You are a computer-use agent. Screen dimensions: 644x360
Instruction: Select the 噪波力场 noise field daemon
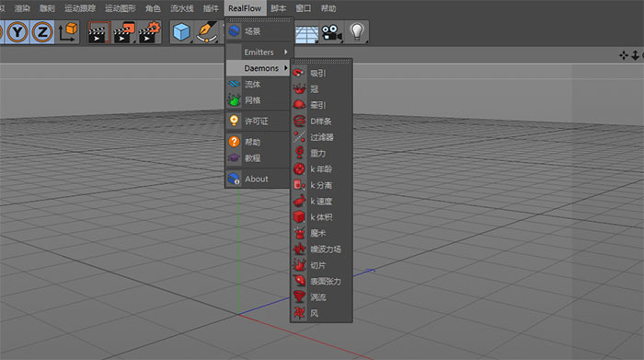[321, 250]
